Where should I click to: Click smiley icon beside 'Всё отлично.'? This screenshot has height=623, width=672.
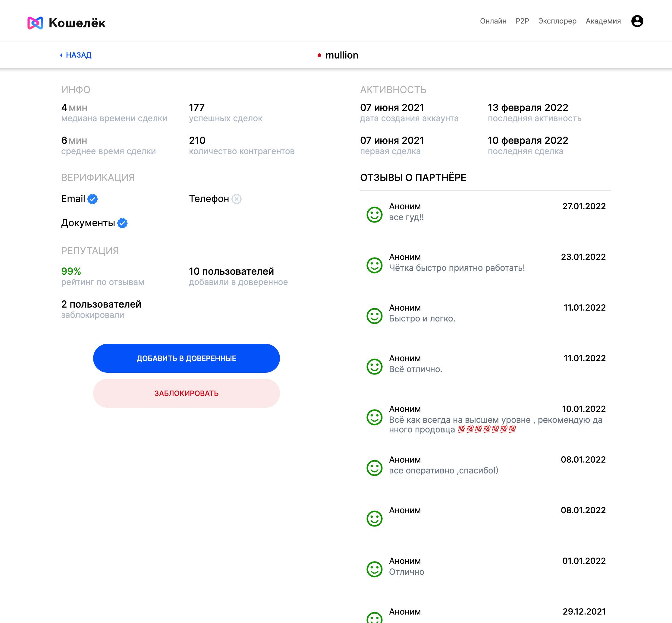click(x=374, y=366)
